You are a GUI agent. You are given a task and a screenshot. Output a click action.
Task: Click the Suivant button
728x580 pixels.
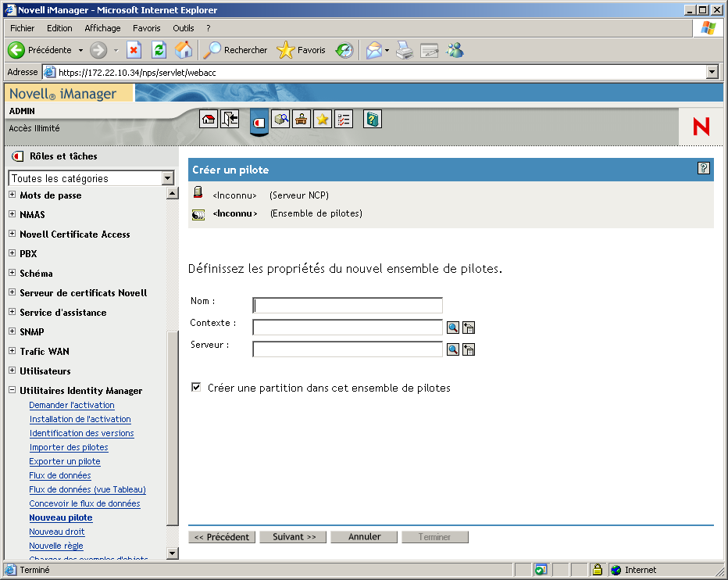[x=292, y=536]
